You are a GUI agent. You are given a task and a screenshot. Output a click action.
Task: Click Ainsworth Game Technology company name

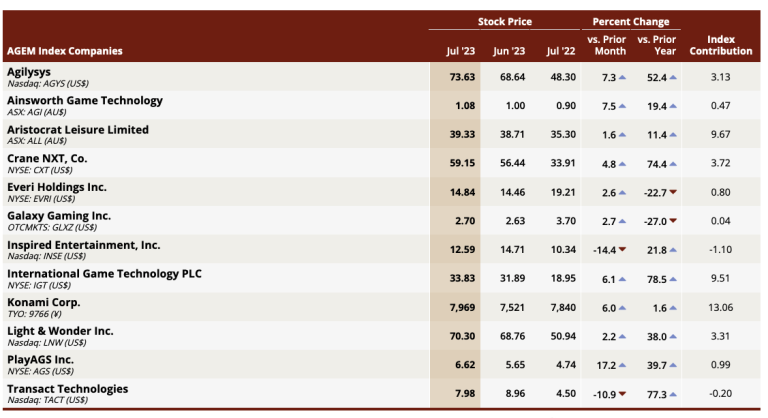pyautogui.click(x=85, y=100)
